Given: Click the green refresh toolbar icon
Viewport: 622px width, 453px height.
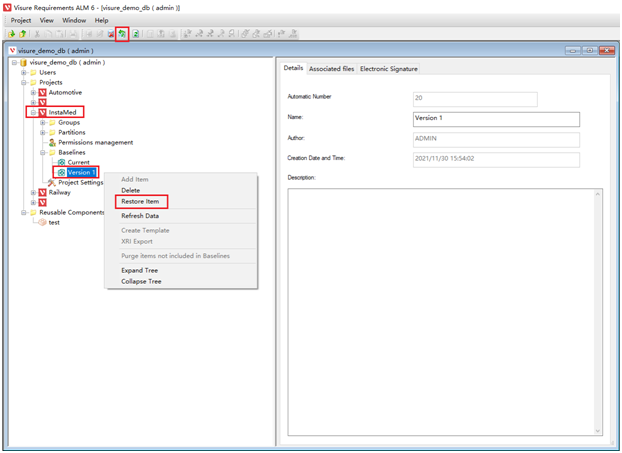Looking at the screenshot, I should pyautogui.click(x=136, y=34).
